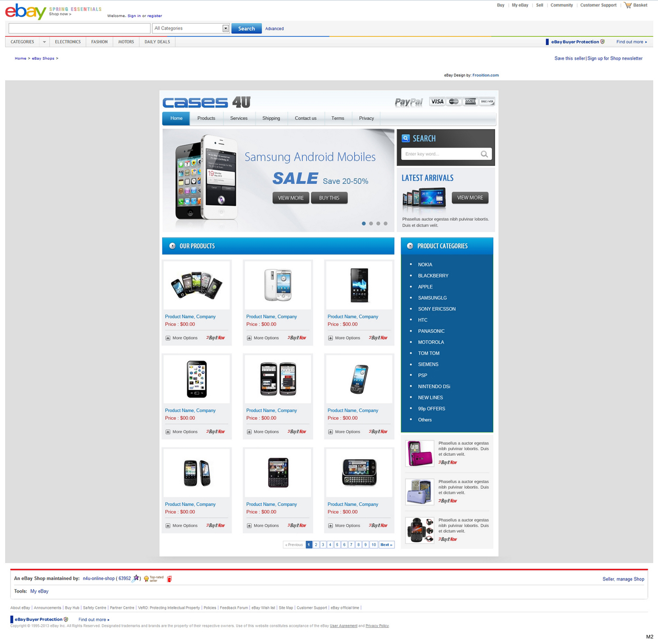Screen dimensions: 658x644
Task: Open the 99p OFFERS category
Action: 432,409
